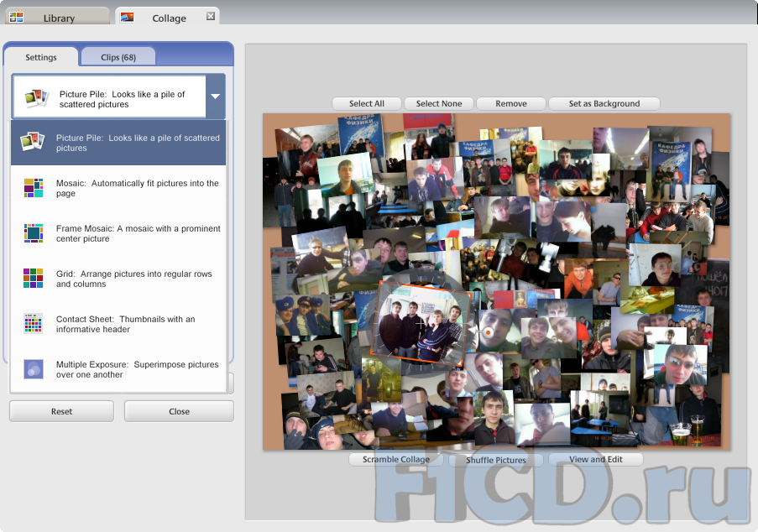758x532 pixels.
Task: Click the Collage tab picture icon
Action: click(x=127, y=18)
